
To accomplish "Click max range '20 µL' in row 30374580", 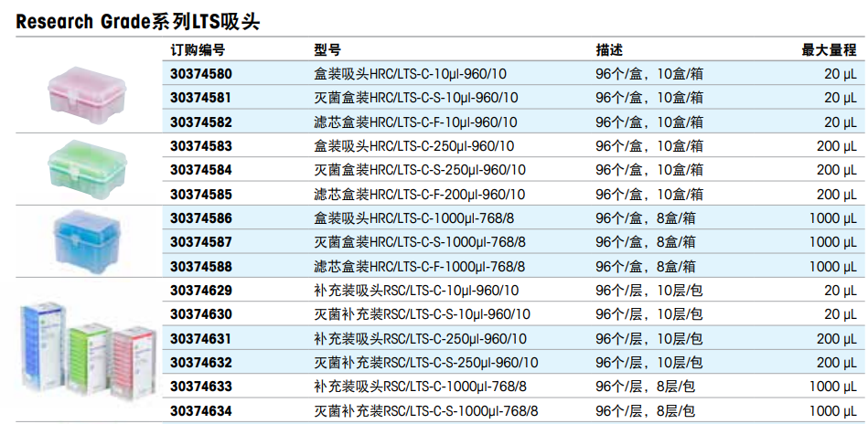I will (x=841, y=73).
